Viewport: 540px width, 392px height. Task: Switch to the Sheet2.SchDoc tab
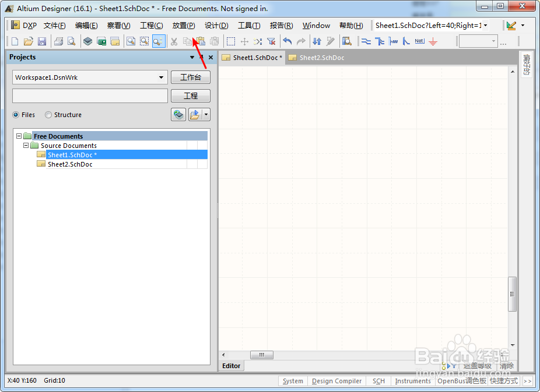click(x=317, y=58)
